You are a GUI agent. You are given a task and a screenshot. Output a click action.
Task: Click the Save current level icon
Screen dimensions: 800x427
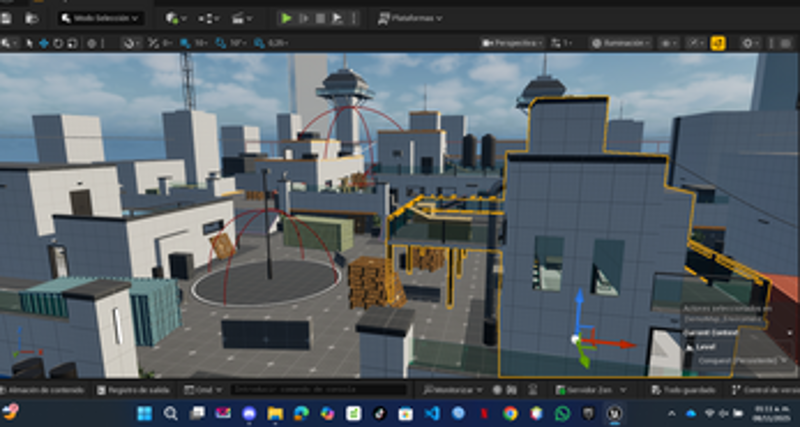(6, 18)
